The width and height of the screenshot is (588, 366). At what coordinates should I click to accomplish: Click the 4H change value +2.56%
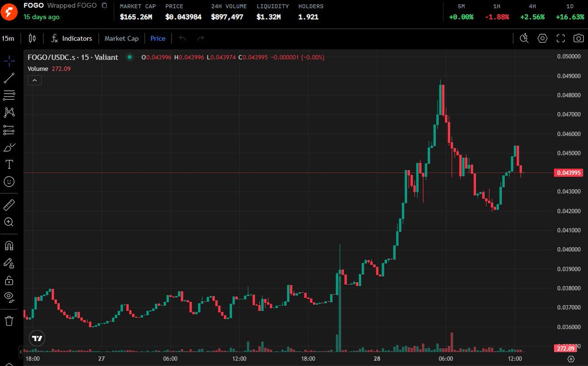point(533,17)
